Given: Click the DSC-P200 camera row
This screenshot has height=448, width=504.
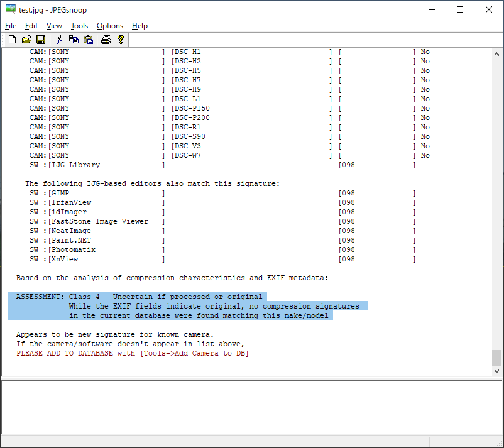Looking at the screenshot, I should coord(229,117).
